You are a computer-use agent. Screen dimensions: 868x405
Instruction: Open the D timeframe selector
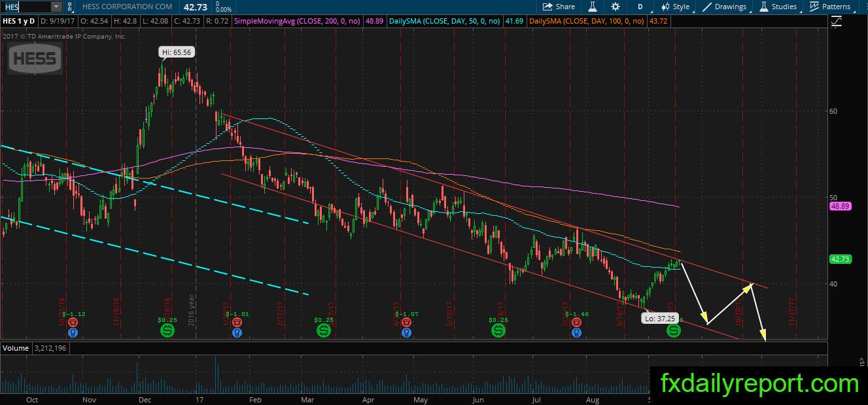pyautogui.click(x=640, y=7)
